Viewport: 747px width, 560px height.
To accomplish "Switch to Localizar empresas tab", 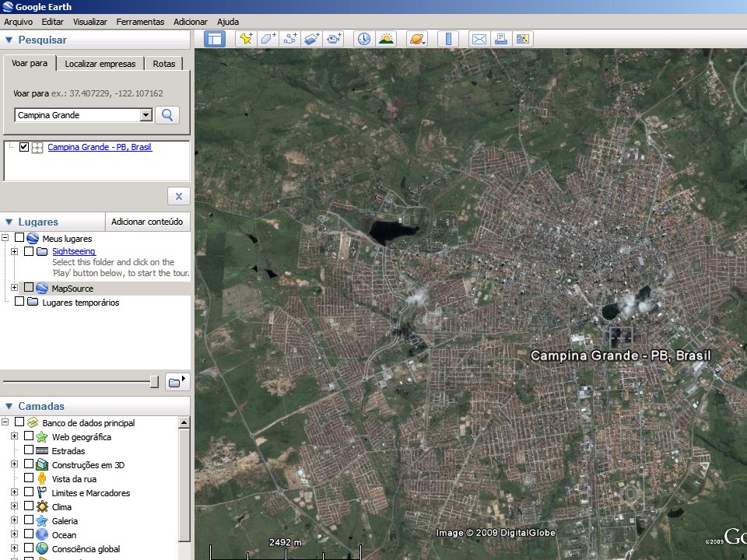I will (x=100, y=64).
